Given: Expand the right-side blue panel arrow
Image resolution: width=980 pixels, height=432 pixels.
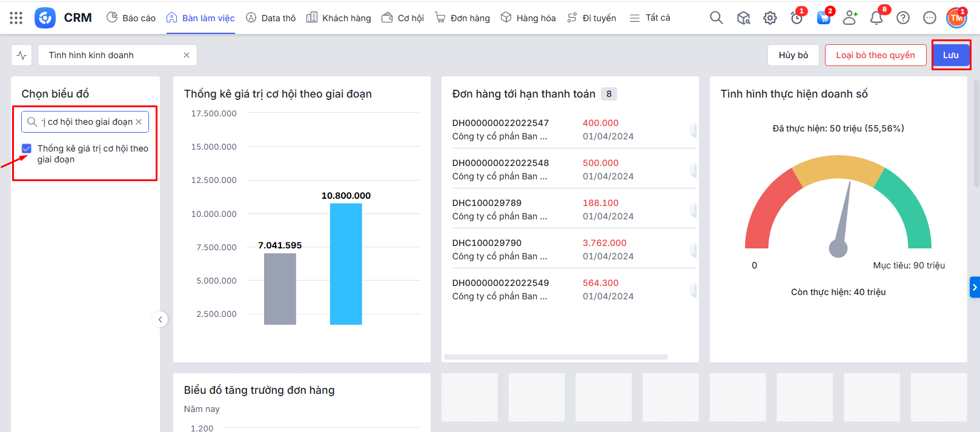Looking at the screenshot, I should click(x=974, y=287).
